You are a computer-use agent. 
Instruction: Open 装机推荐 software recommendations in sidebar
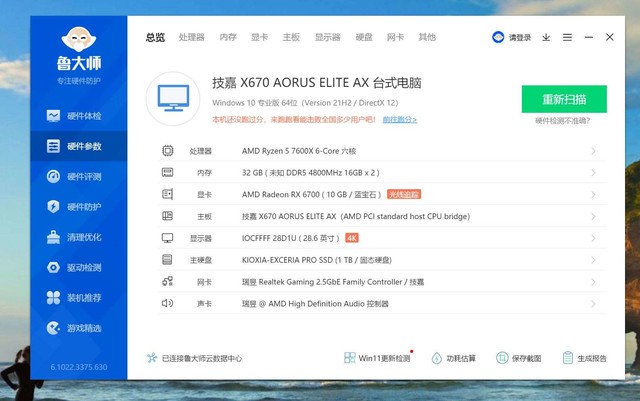point(78,298)
